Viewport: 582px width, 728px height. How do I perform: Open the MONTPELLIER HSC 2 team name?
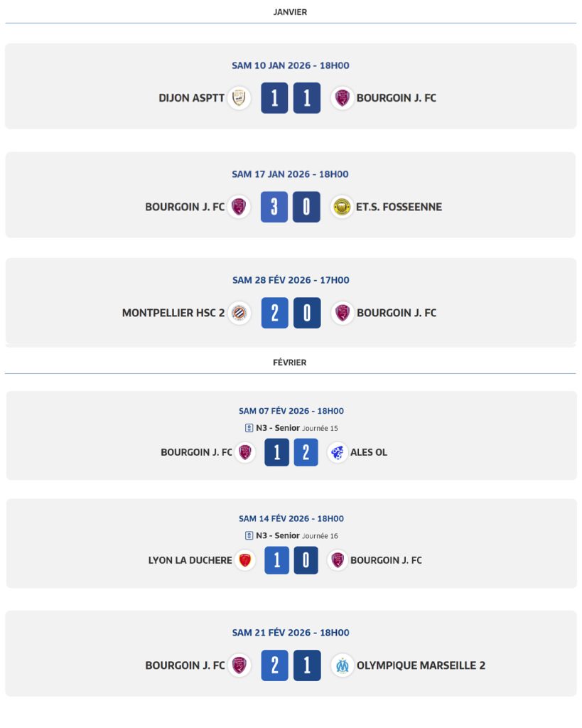click(x=173, y=313)
